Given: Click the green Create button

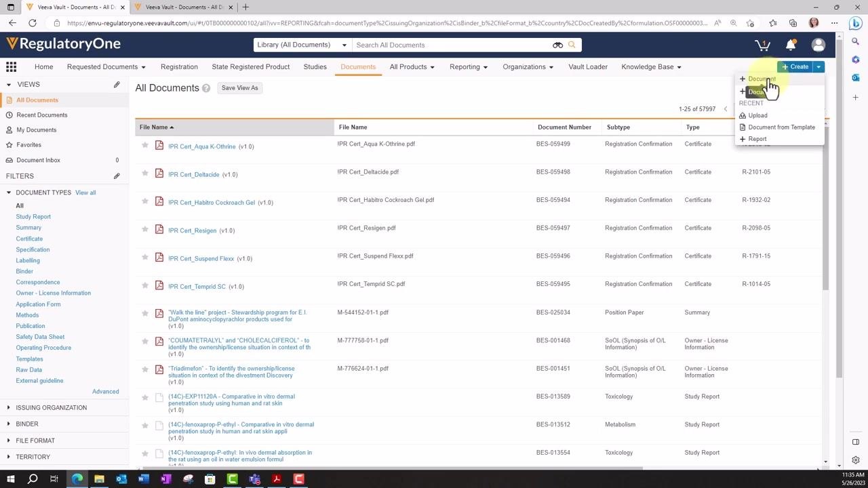Looking at the screenshot, I should pyautogui.click(x=795, y=67).
